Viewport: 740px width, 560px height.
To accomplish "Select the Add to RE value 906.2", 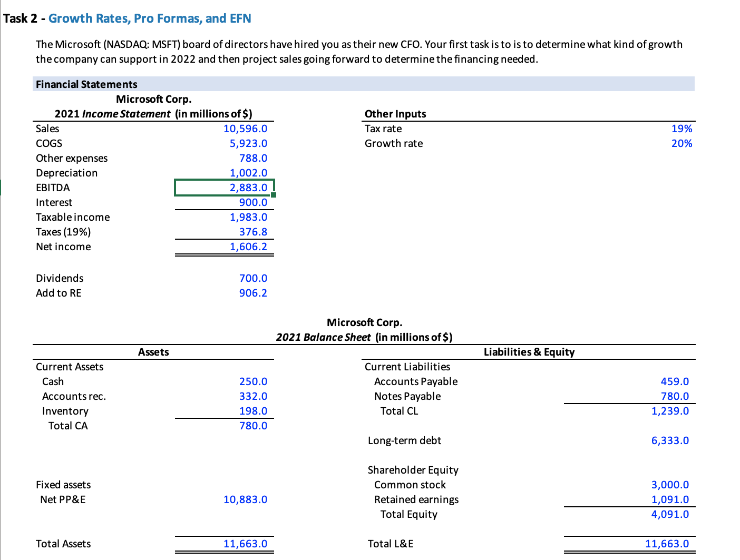I will click(x=252, y=293).
